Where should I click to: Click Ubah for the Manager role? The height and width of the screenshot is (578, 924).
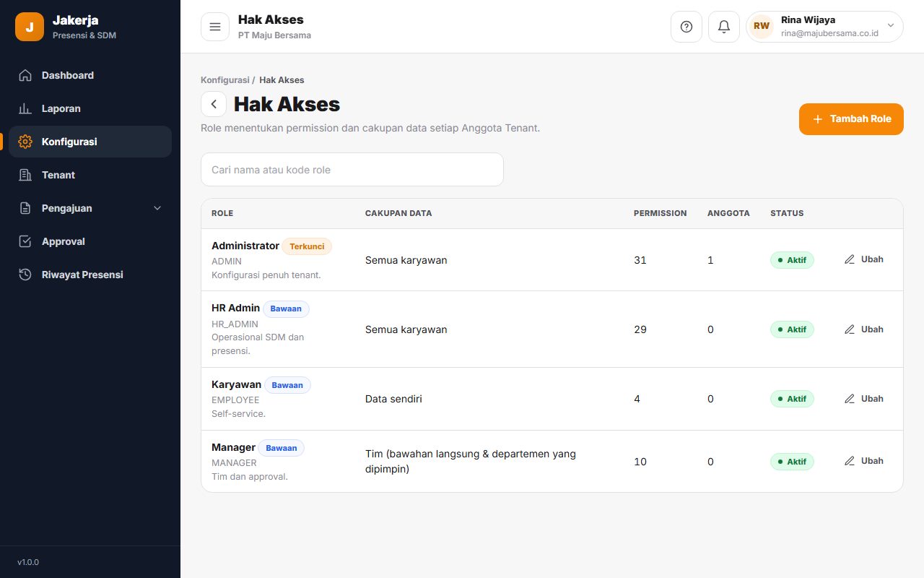(864, 461)
